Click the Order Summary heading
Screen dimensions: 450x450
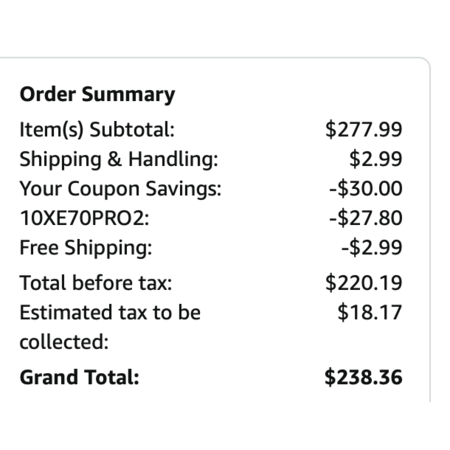point(97,95)
